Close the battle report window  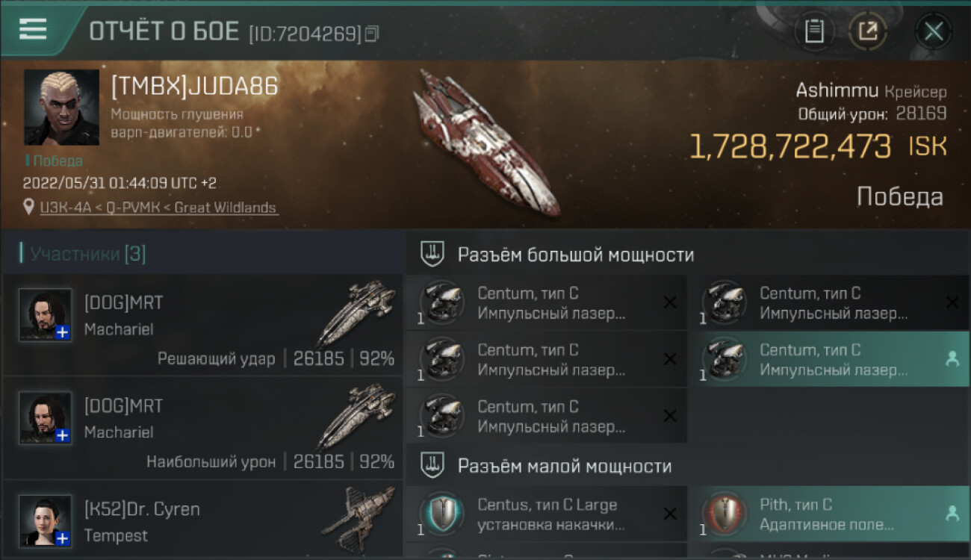click(x=934, y=31)
